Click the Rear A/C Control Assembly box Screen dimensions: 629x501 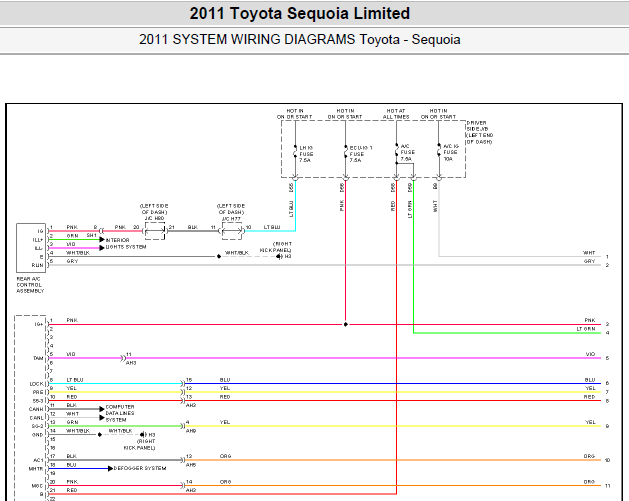tap(31, 248)
